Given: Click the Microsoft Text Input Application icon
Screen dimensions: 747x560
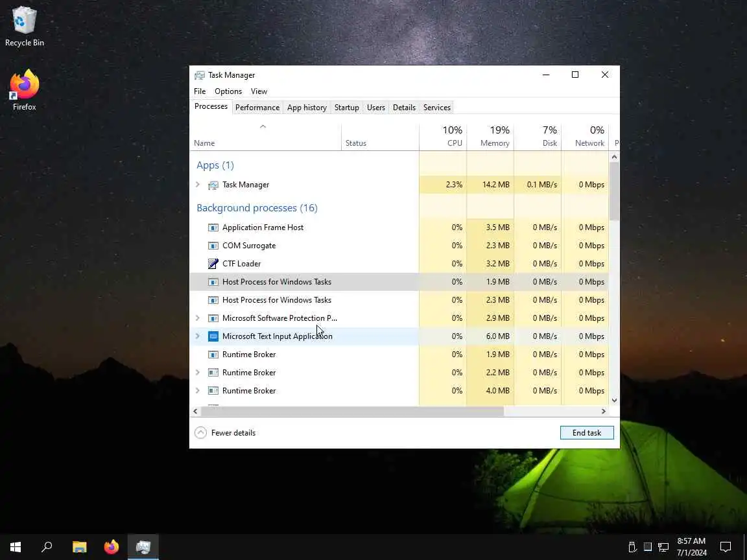Looking at the screenshot, I should tap(213, 336).
